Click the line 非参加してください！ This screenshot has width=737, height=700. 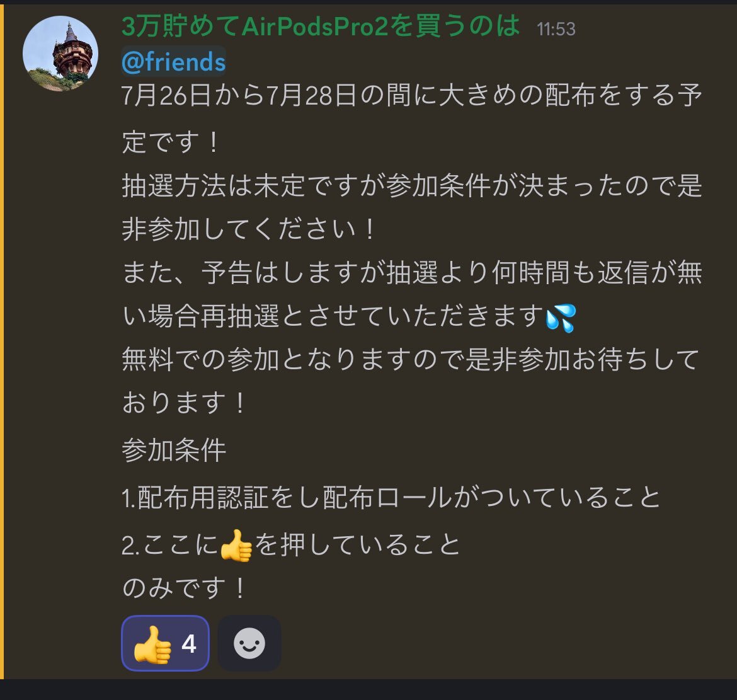pos(249,229)
